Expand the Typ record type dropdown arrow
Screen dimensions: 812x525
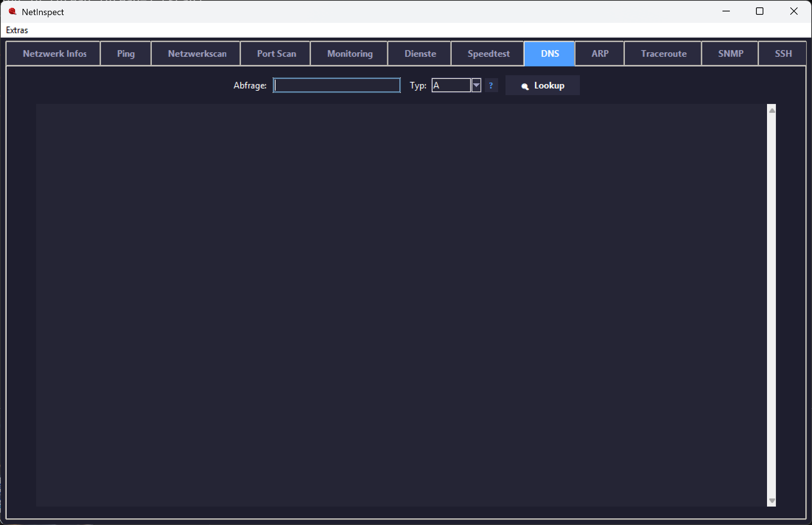[476, 86]
